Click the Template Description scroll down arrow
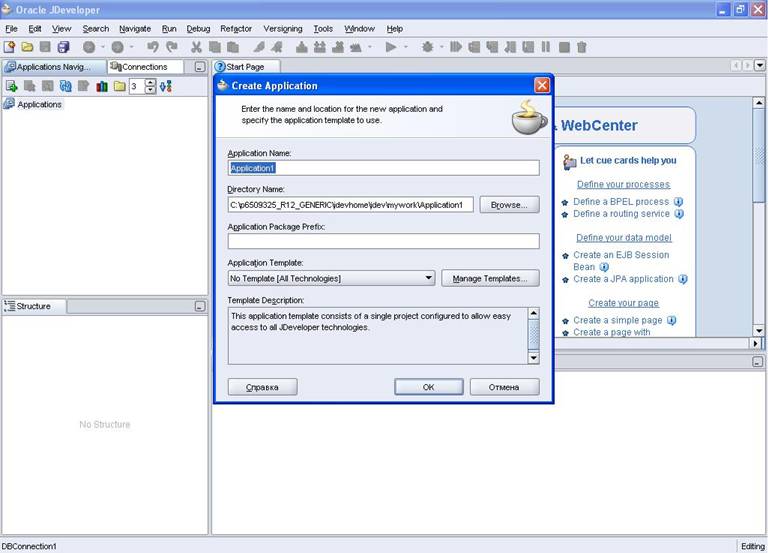This screenshot has height=553, width=769. pyautogui.click(x=534, y=358)
